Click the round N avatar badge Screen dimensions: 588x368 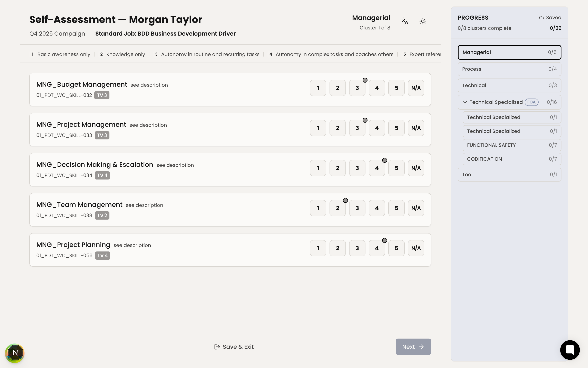coord(15,353)
